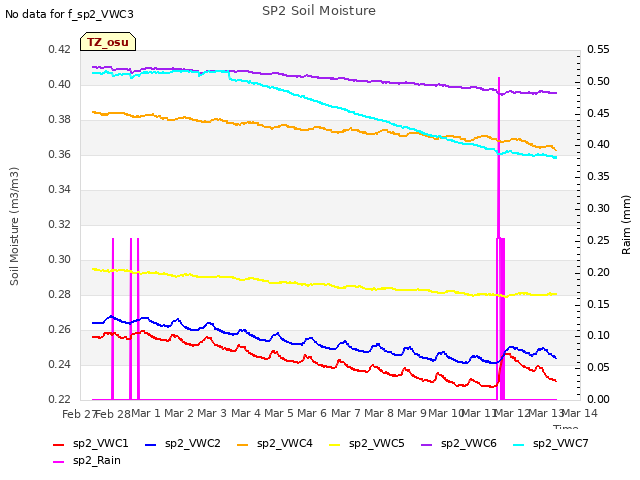Click the first magenta rain bar near Feb 28
The image size is (640, 480).
pos(113,318)
